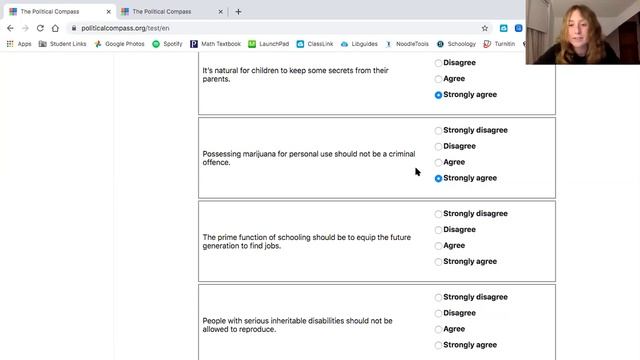640x360 pixels.
Task: Select Strongly agree for children keeping secrets
Action: click(438, 95)
